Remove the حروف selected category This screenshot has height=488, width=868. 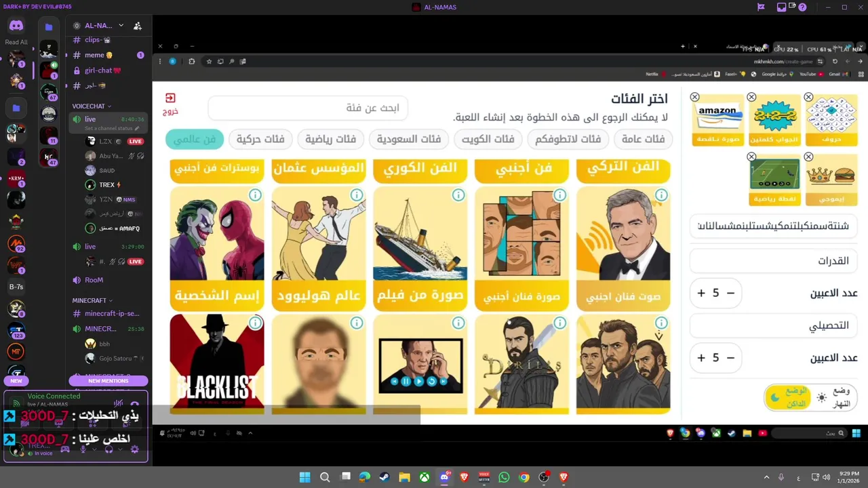tap(808, 97)
